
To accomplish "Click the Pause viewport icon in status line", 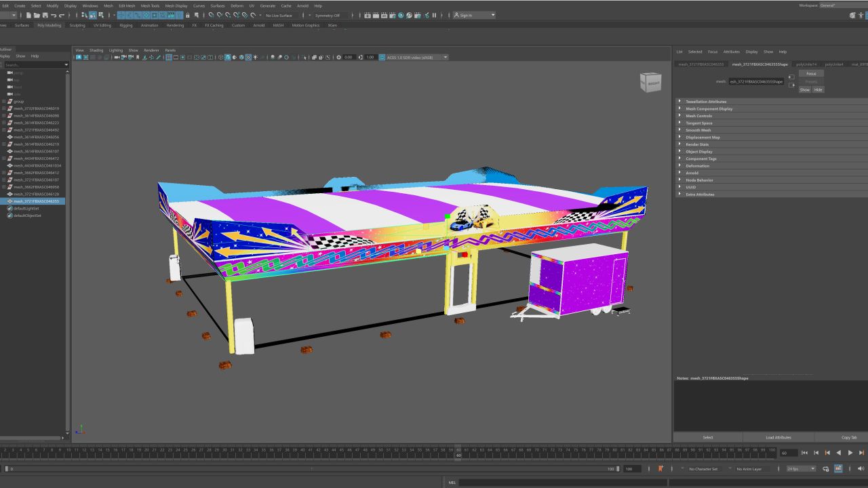I will tap(434, 15).
